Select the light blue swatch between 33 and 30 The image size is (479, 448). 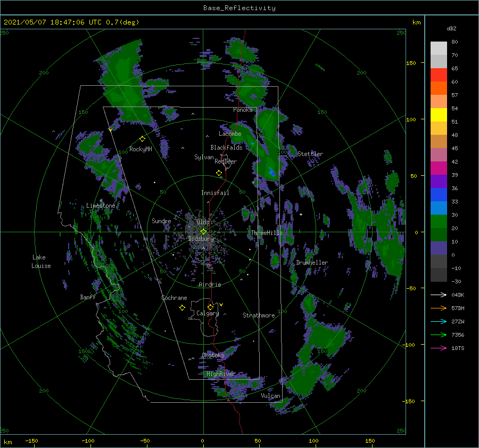tap(439, 208)
